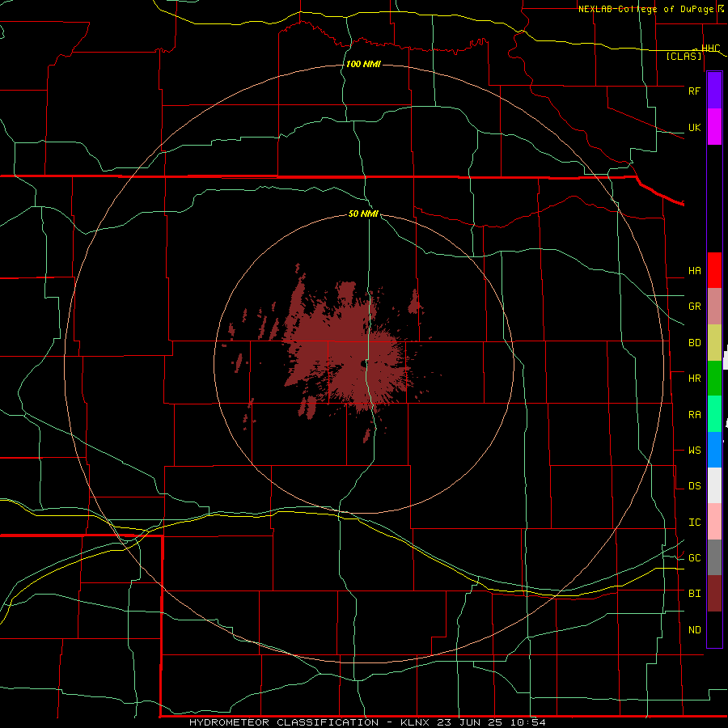Click the 'HHC' product code text

(x=710, y=49)
